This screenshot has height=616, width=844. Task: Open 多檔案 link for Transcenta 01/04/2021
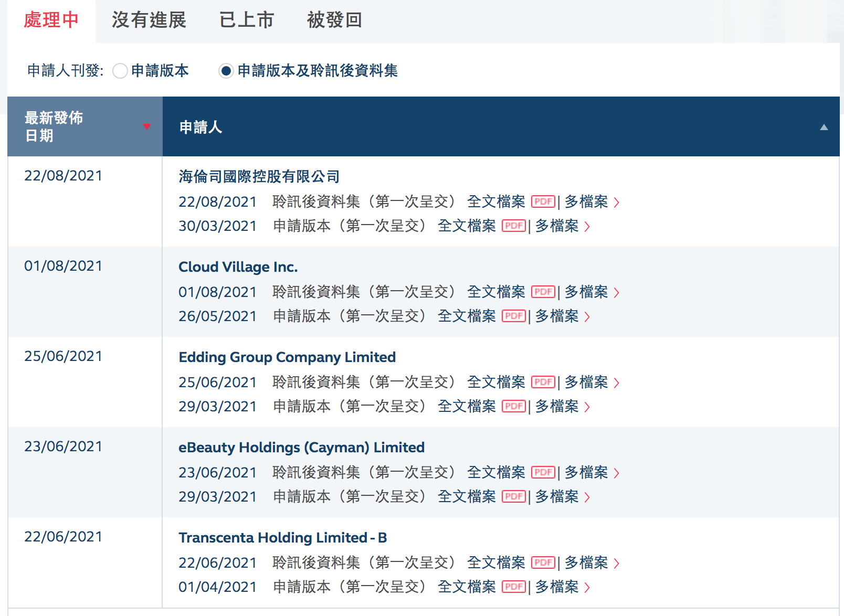557,587
